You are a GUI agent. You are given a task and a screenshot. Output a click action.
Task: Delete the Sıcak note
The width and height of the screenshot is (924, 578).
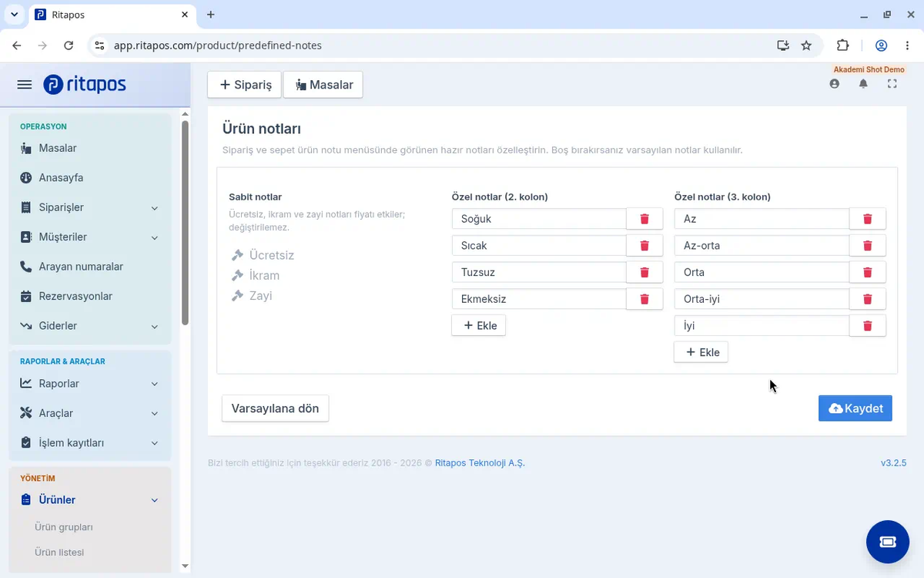(644, 246)
